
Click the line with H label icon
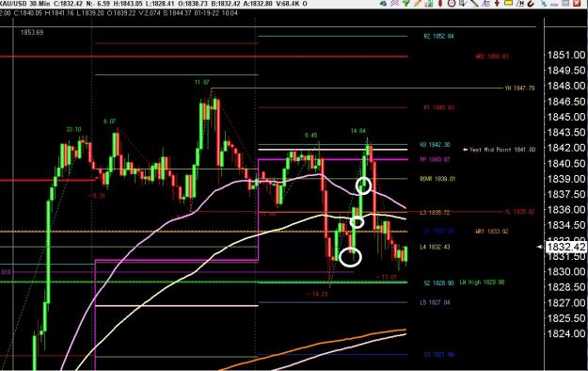pos(519,4)
